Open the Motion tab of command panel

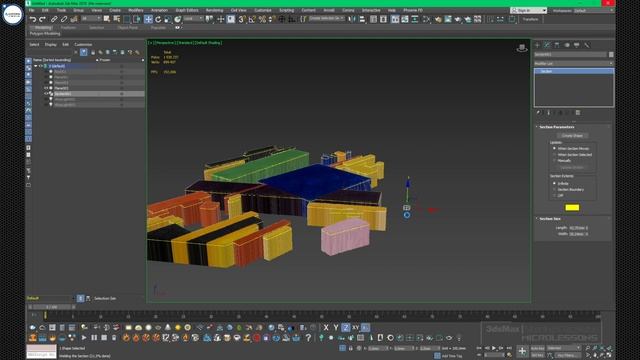567,45
